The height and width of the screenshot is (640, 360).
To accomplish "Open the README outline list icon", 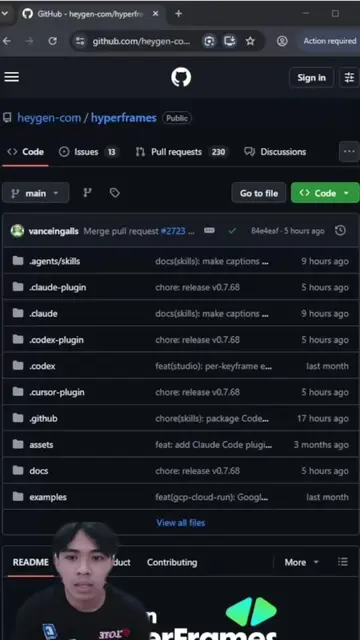I will pyautogui.click(x=343, y=562).
